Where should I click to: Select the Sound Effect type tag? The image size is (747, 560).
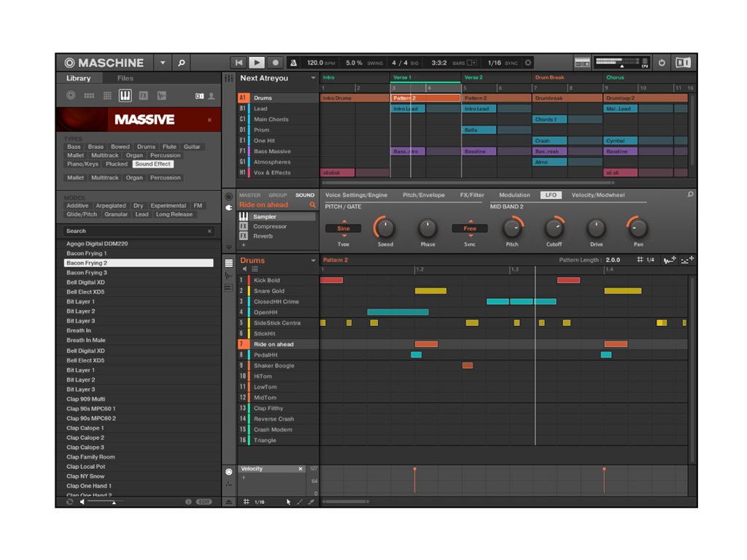point(153,164)
